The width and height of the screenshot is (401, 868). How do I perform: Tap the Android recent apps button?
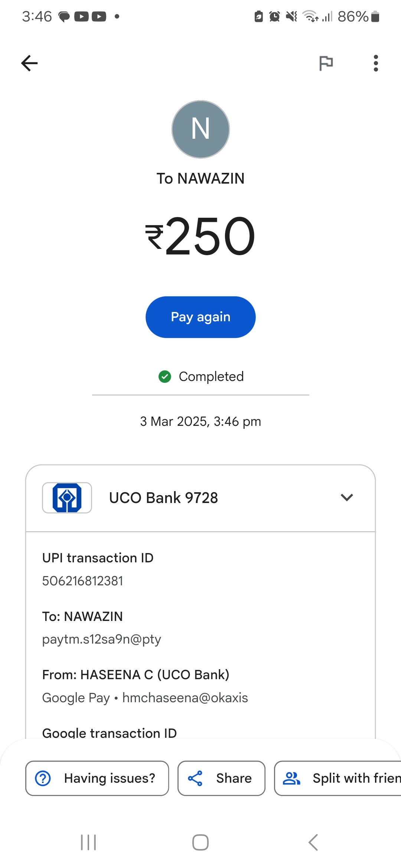88,842
